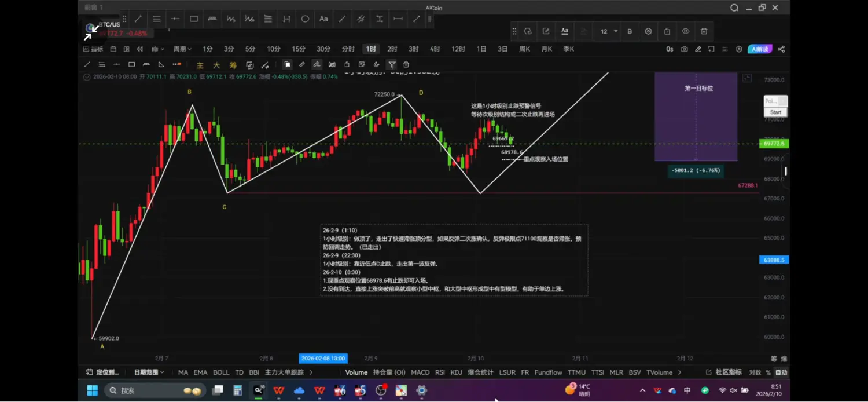Click the share icon beside AI解读
868x402 pixels.
click(x=781, y=49)
